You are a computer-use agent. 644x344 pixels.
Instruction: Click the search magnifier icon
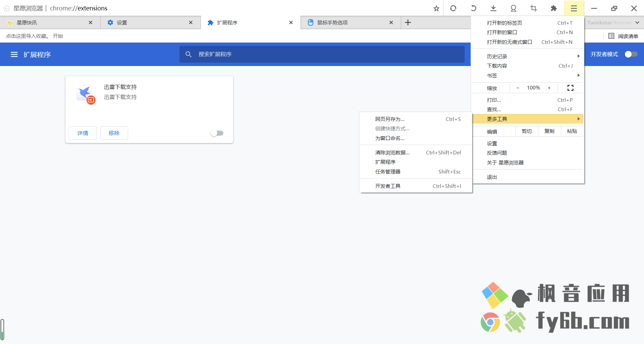(189, 54)
